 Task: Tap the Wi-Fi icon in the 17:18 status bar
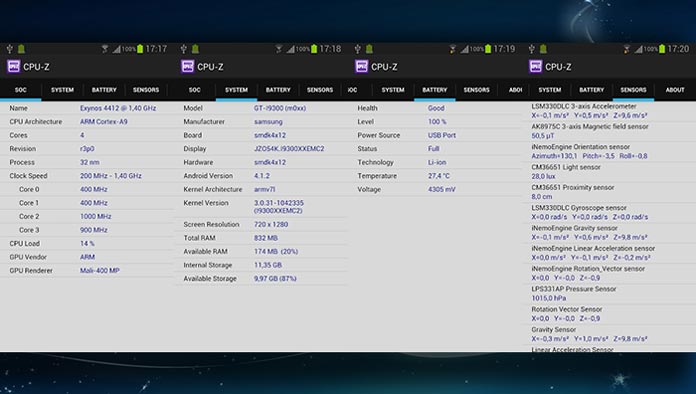click(x=279, y=49)
